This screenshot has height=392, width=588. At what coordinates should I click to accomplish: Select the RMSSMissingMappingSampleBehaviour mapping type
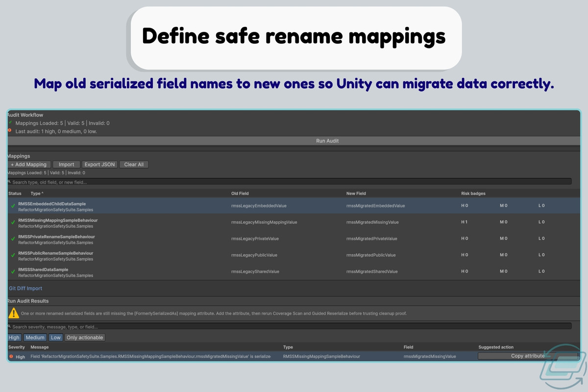coord(58,220)
